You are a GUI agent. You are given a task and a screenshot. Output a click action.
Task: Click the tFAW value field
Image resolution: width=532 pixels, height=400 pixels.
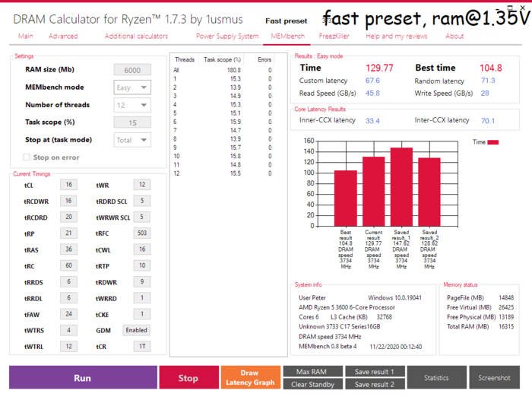pyautogui.click(x=69, y=314)
